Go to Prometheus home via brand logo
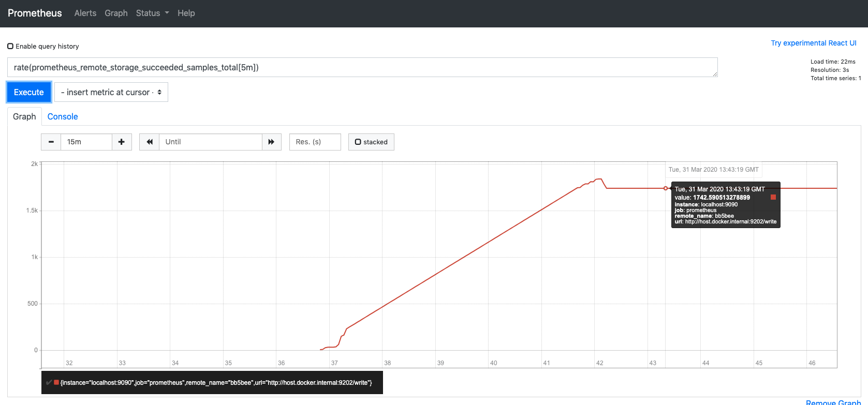The width and height of the screenshot is (868, 405). pyautogui.click(x=35, y=13)
